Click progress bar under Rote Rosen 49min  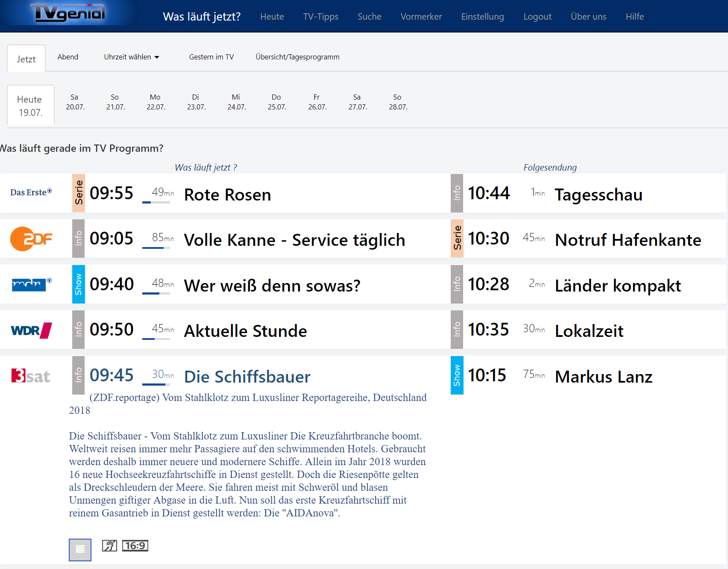point(156,202)
